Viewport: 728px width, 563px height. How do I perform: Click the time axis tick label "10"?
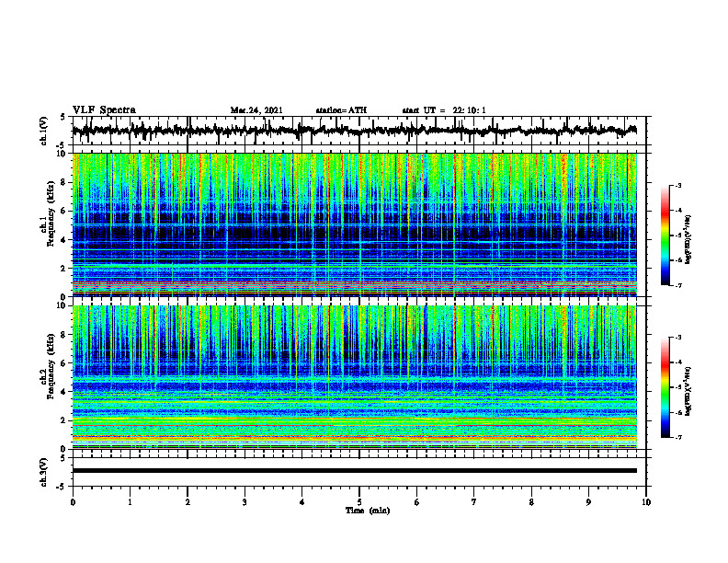[646, 502]
